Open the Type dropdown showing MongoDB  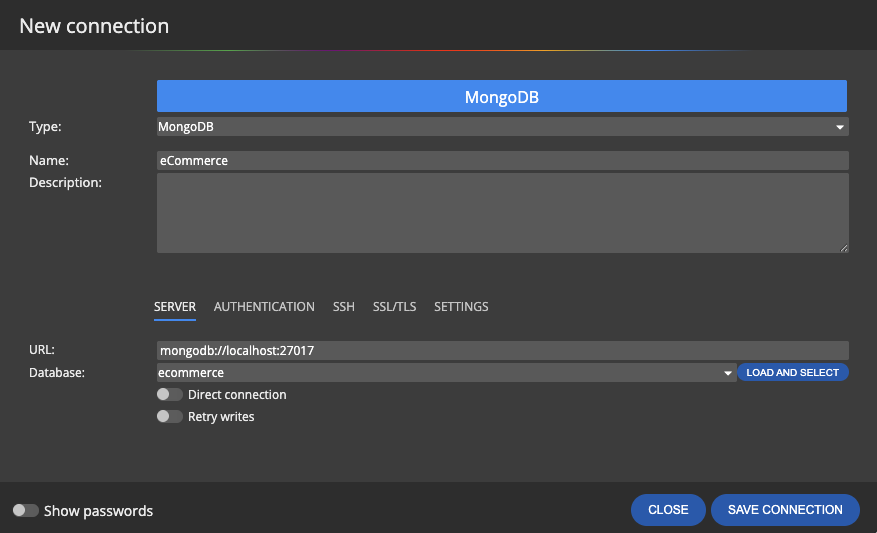click(502, 126)
